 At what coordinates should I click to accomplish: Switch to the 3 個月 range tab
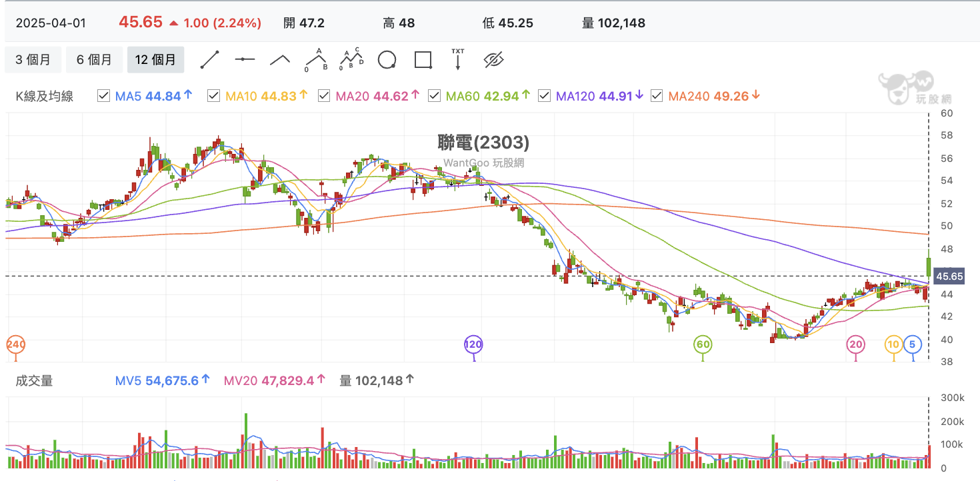33,60
